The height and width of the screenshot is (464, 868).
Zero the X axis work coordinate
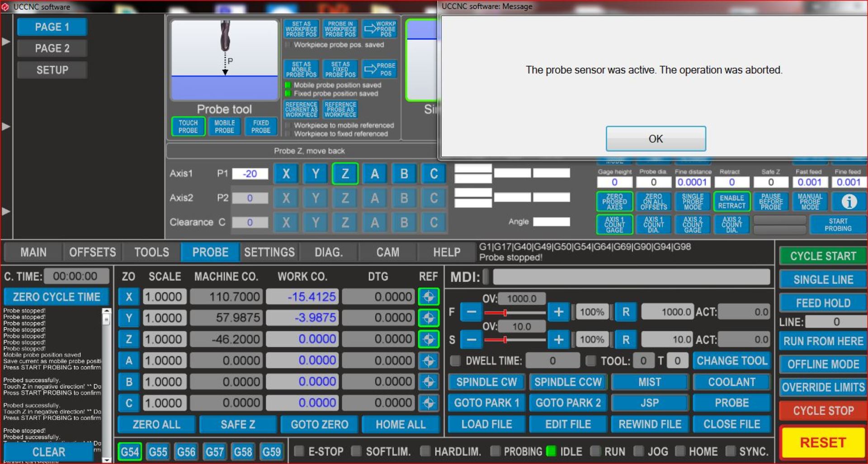click(129, 297)
